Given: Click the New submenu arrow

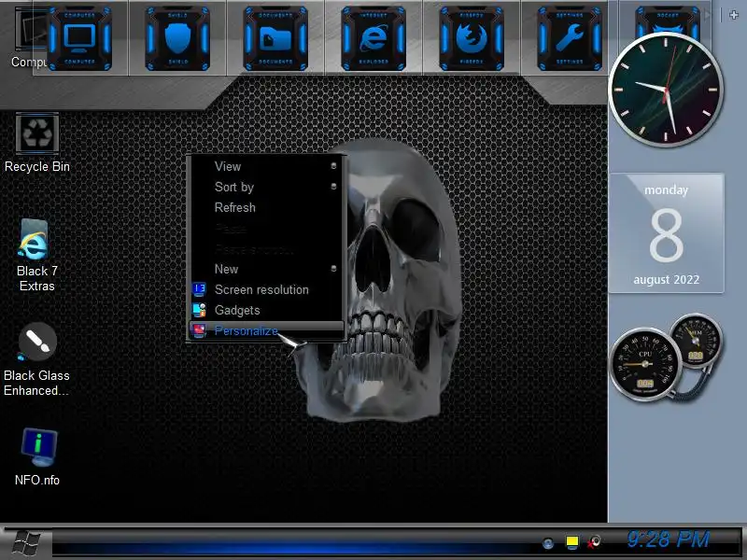Looking at the screenshot, I should click(x=333, y=269).
